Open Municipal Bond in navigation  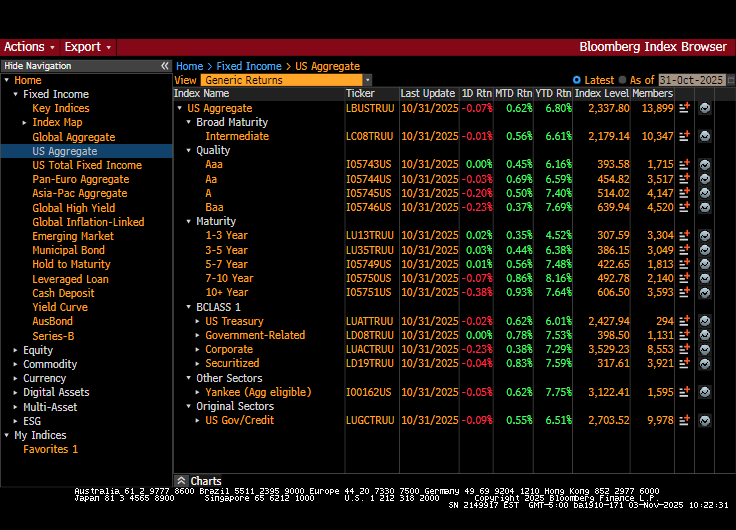pos(69,250)
